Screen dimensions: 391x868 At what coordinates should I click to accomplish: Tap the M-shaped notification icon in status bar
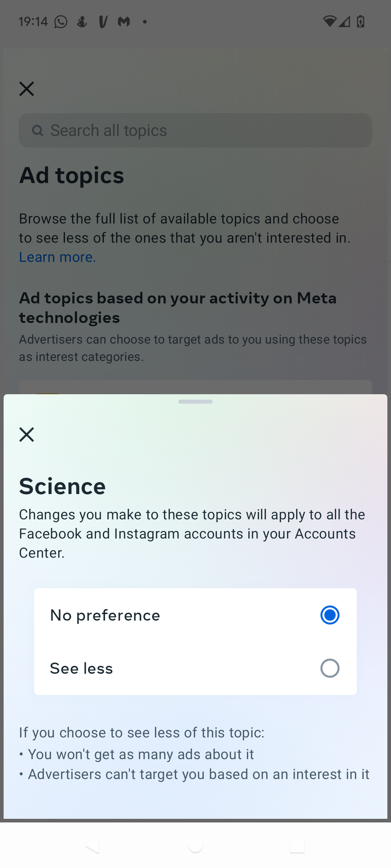(124, 22)
